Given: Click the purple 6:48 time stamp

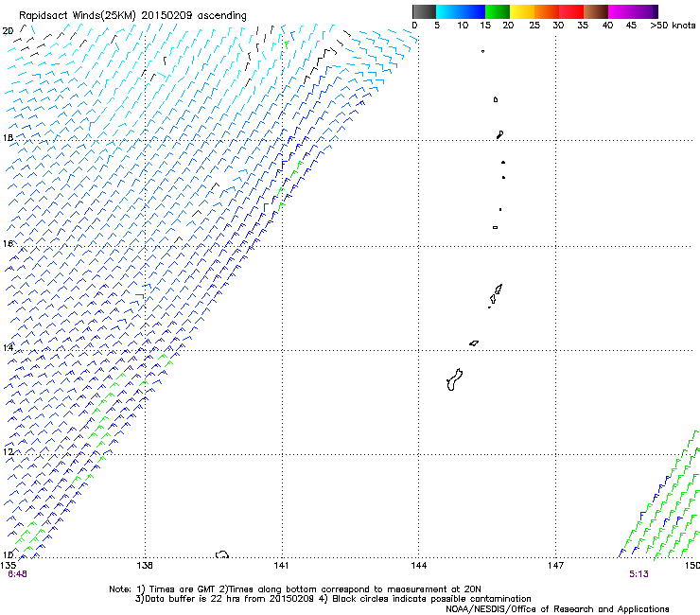Looking at the screenshot, I should pos(17,574).
